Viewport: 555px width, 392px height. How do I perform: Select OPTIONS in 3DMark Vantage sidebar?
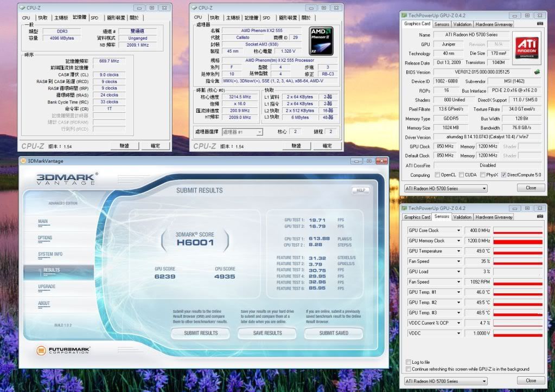[45, 237]
